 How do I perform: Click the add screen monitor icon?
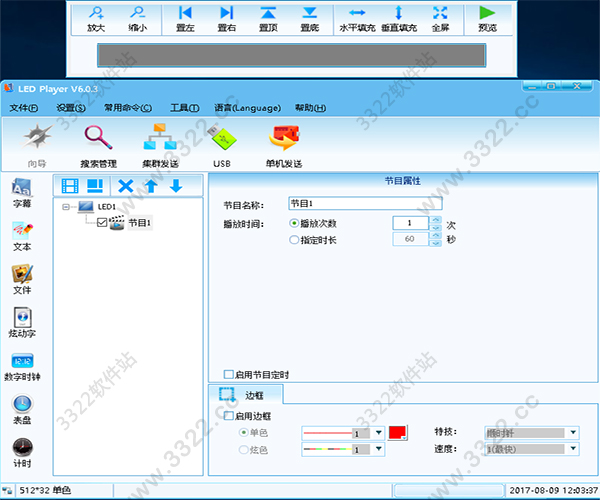tap(95, 186)
